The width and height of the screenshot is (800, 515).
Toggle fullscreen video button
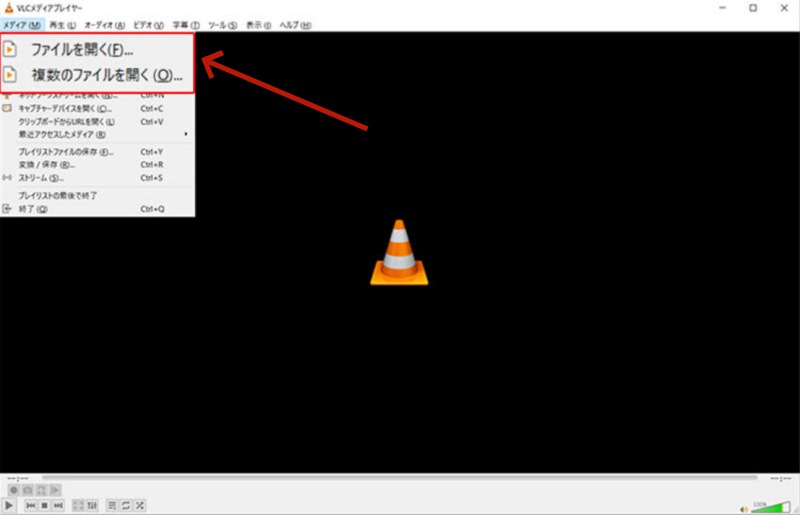tap(78, 505)
